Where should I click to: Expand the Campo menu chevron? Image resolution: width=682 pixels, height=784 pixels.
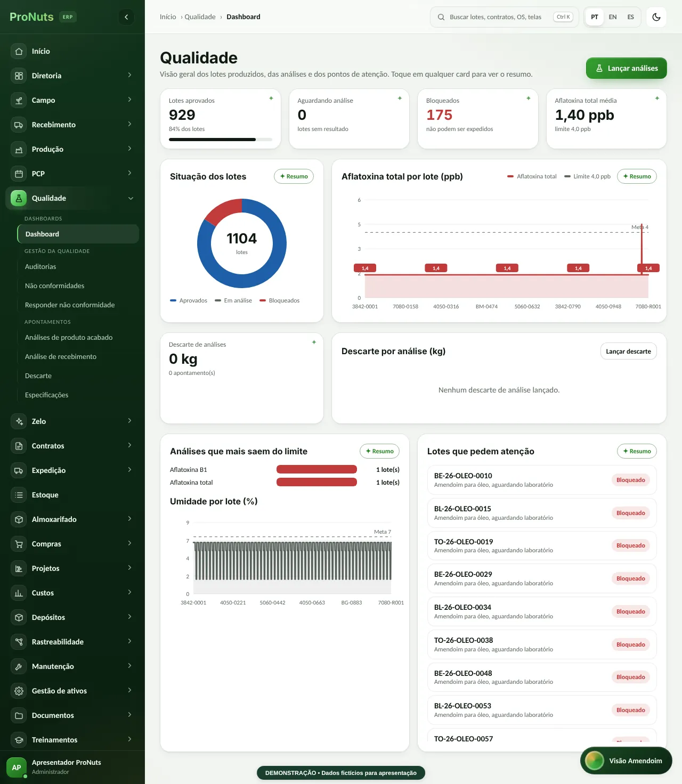click(x=129, y=100)
